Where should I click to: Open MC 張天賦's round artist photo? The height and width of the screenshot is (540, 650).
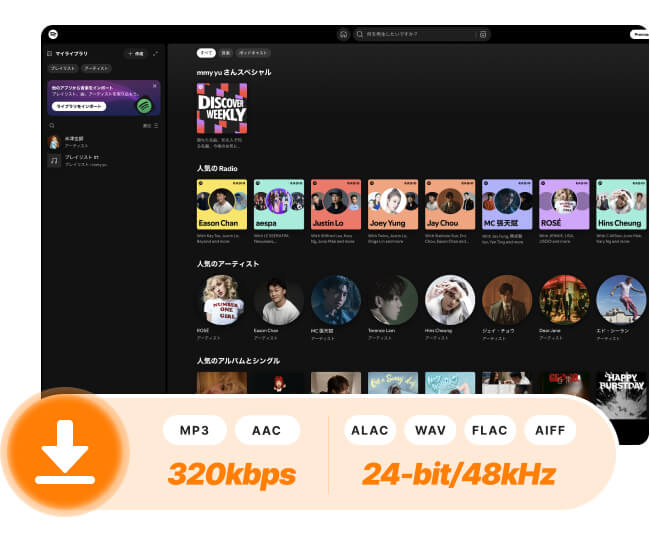coord(336,300)
